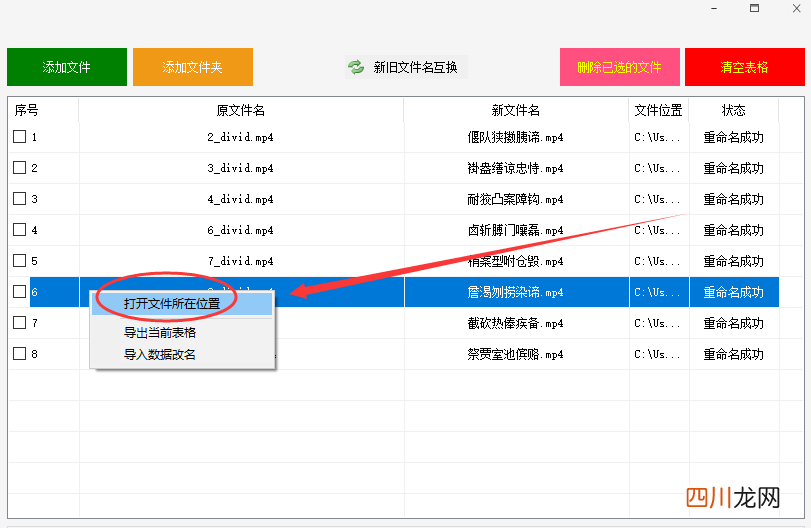Click the 重命名成功 status in row 4
The height and width of the screenshot is (528, 811).
coord(734,230)
